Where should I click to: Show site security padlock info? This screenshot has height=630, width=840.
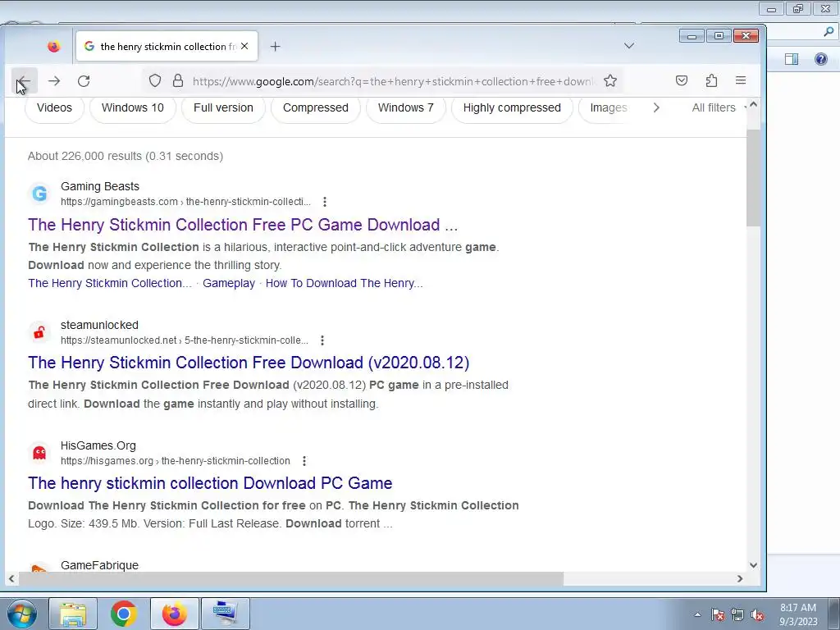coord(178,81)
